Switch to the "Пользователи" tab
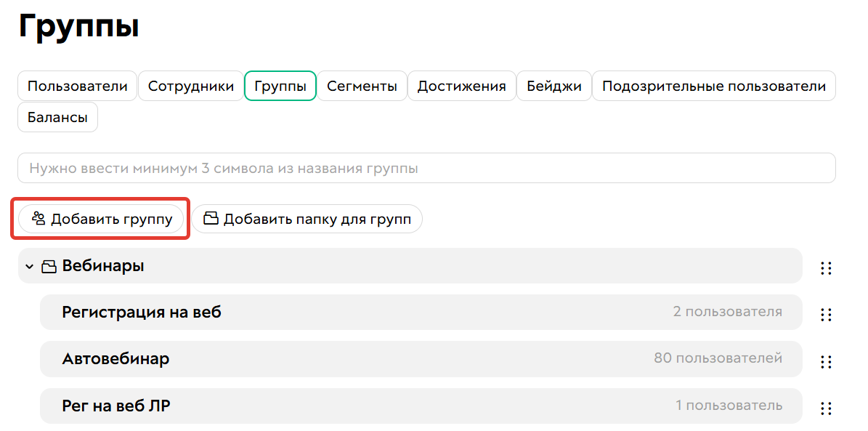This screenshot has height=431, width=868. point(77,86)
